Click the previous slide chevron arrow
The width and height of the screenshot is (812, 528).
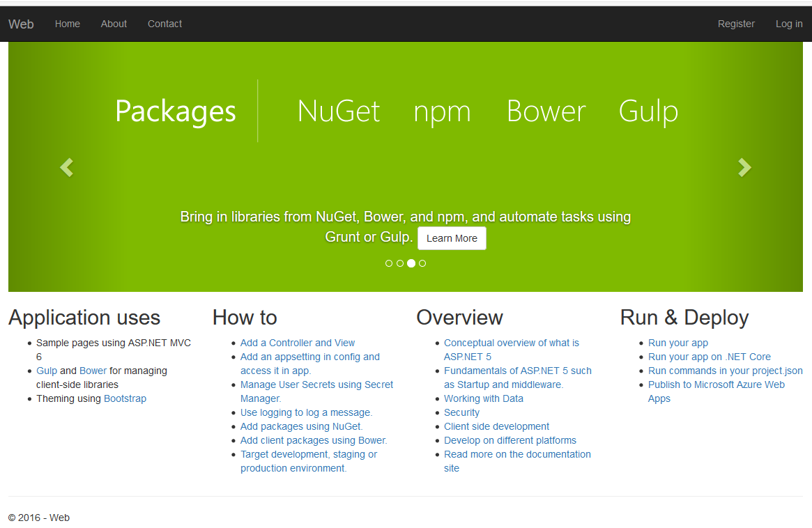click(x=67, y=167)
